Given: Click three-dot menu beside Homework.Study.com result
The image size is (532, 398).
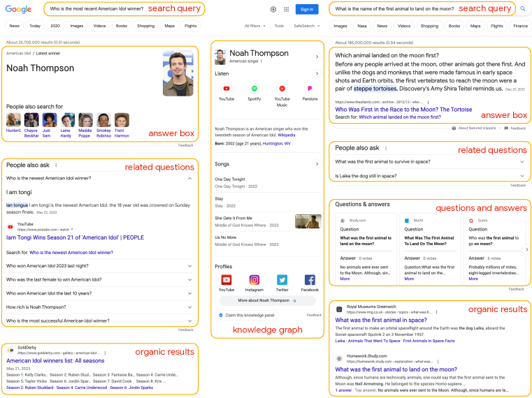Looking at the screenshot, I should point(438,362).
